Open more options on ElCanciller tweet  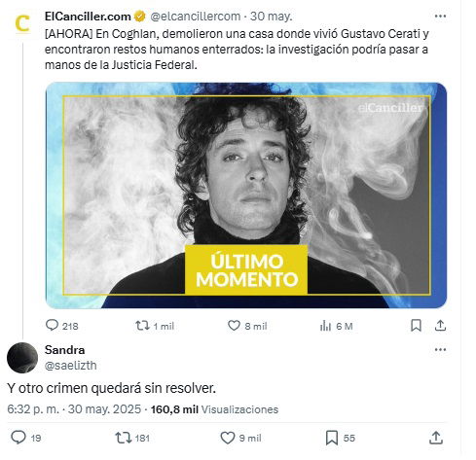coord(440,16)
